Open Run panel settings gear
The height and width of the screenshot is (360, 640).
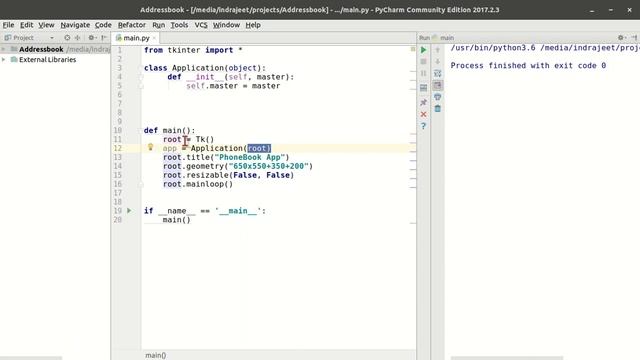tap(621, 38)
